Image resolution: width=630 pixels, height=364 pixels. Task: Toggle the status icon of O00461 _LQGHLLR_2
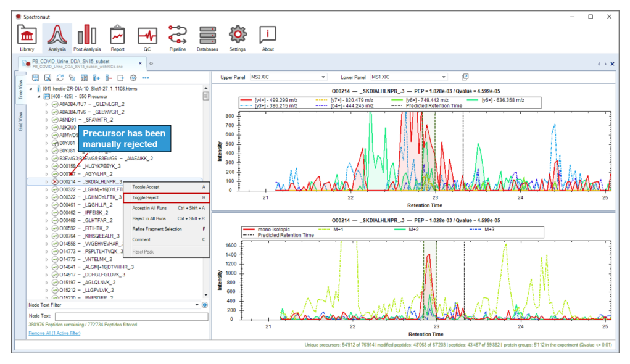(55, 205)
